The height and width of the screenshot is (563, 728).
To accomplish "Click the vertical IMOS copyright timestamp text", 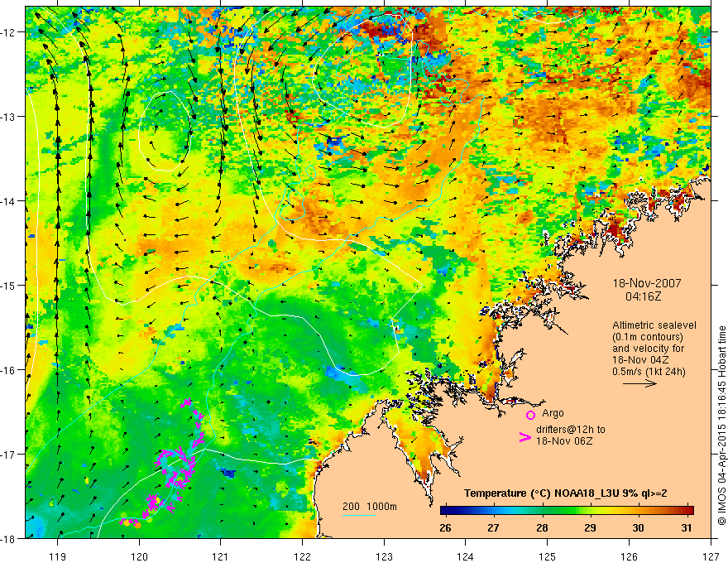I will click(721, 425).
